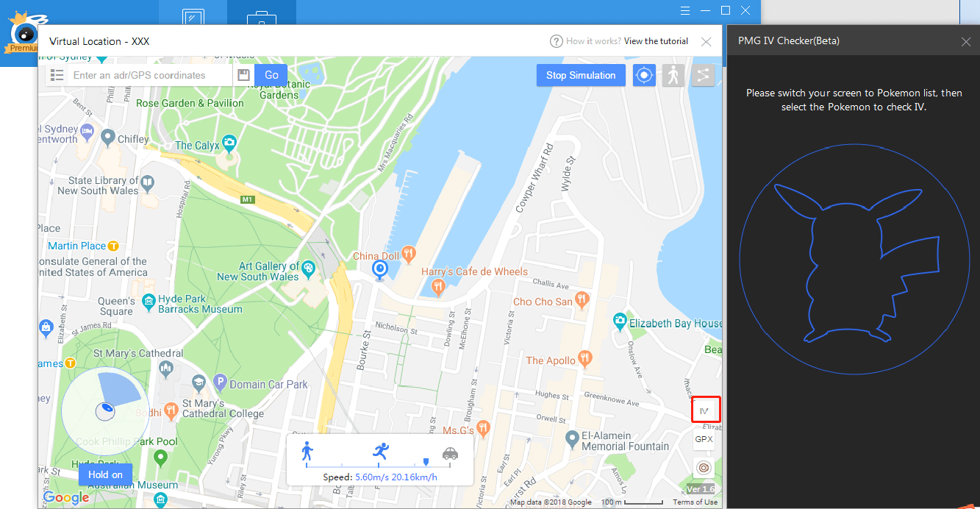Image resolution: width=980 pixels, height=509 pixels.
Task: Click the save location floppy icon
Action: pos(244,75)
